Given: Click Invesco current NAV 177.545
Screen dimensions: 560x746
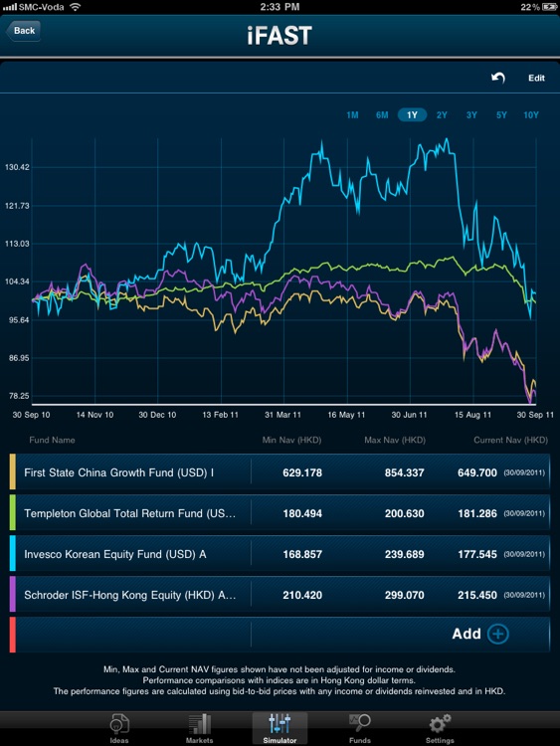Looking at the screenshot, I should tap(477, 554).
